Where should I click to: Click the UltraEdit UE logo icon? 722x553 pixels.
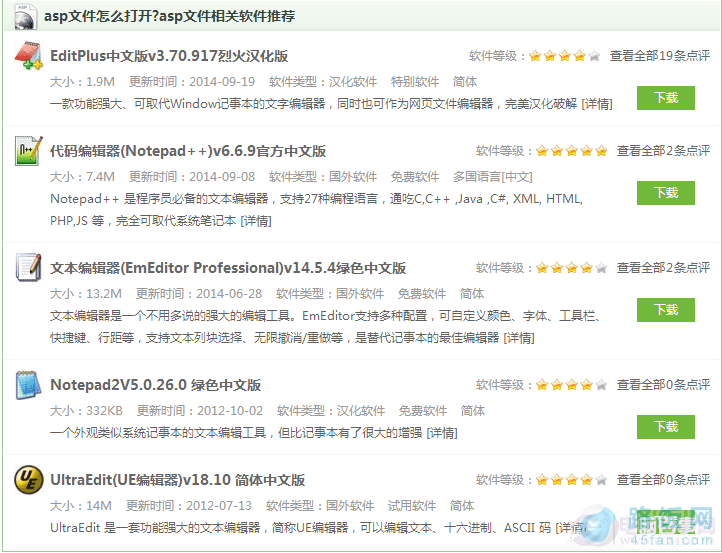point(29,480)
